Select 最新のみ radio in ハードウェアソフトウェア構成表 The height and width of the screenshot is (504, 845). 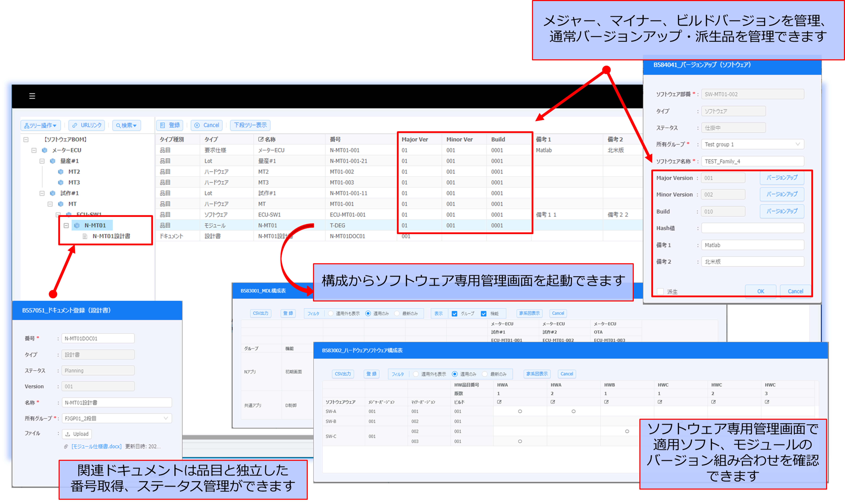click(x=485, y=374)
